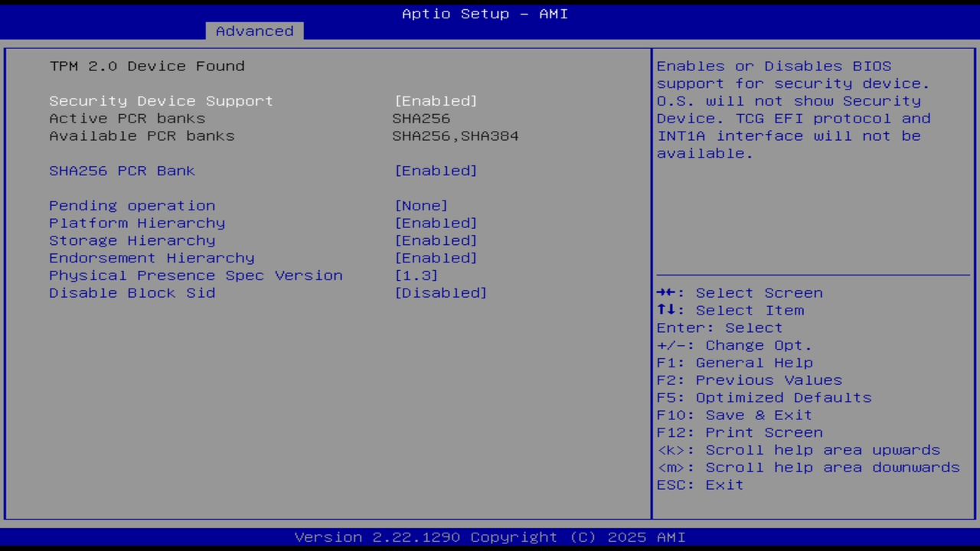980x551 pixels.
Task: Click the Available PCR banks row
Action: click(142, 135)
